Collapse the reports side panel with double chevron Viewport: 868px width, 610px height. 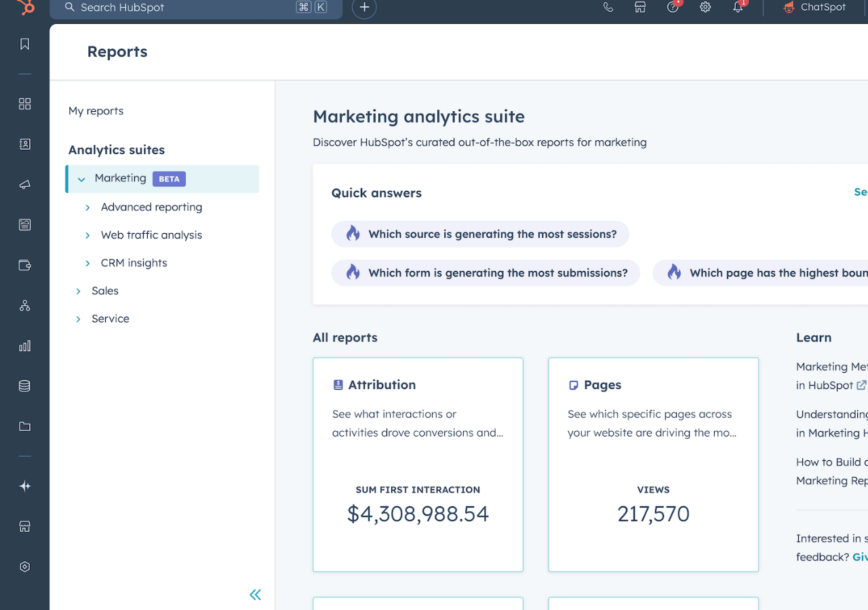[x=255, y=595]
